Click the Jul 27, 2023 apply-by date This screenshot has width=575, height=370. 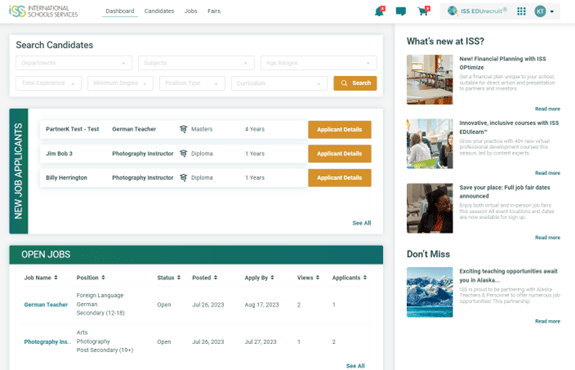coord(260,342)
